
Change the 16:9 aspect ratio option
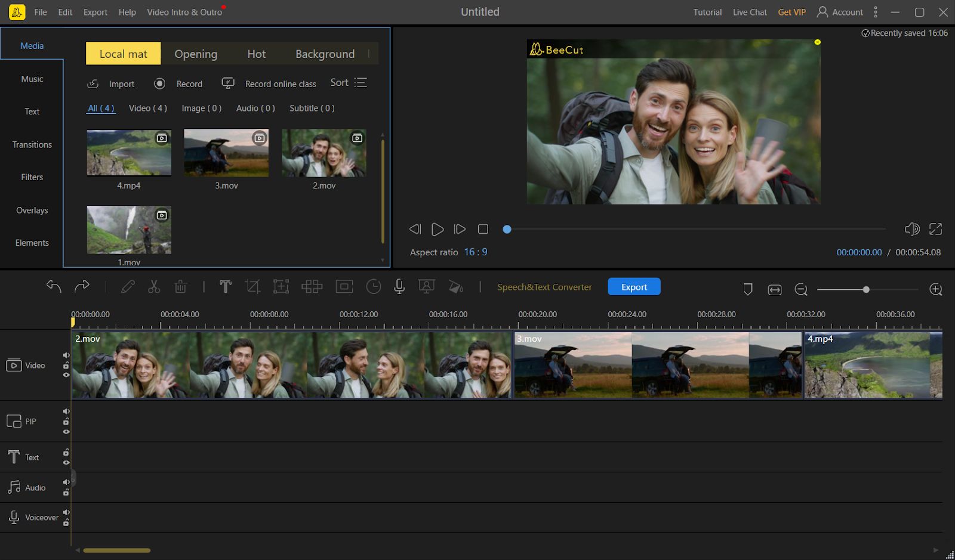(476, 252)
